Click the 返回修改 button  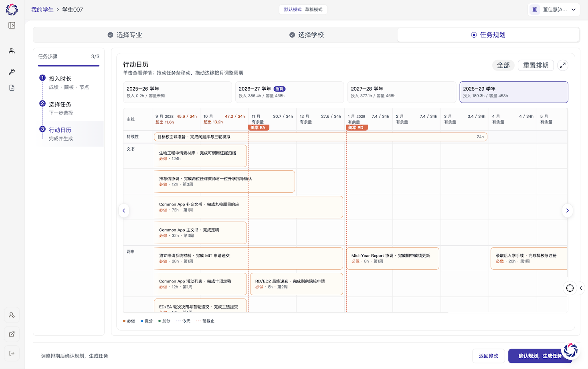coord(489,356)
